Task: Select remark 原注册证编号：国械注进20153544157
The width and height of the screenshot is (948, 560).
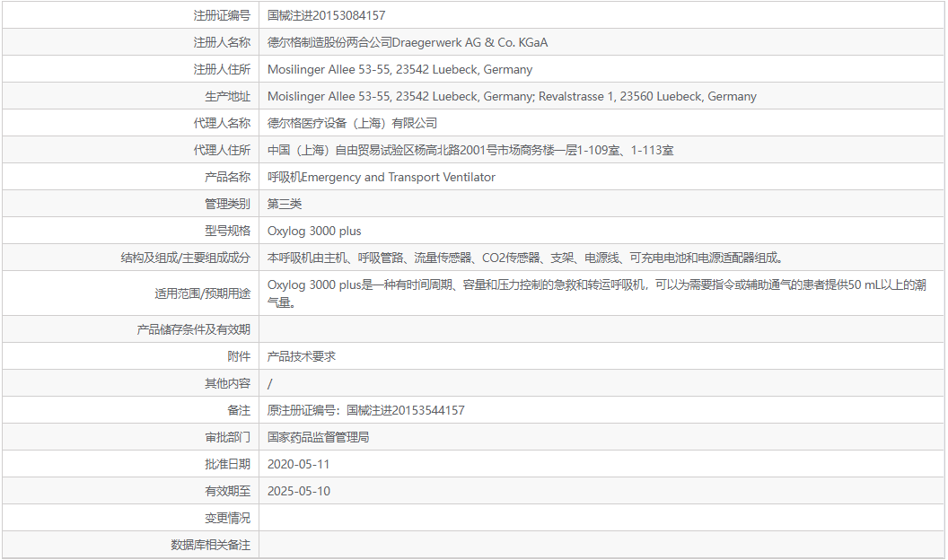Action: pos(365,410)
